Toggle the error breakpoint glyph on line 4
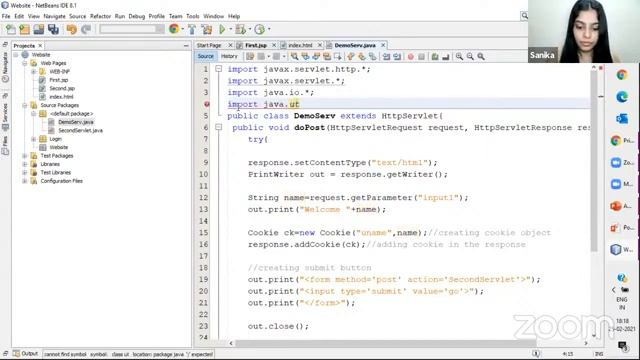Image resolution: width=640 pixels, height=360 pixels. coord(207,104)
